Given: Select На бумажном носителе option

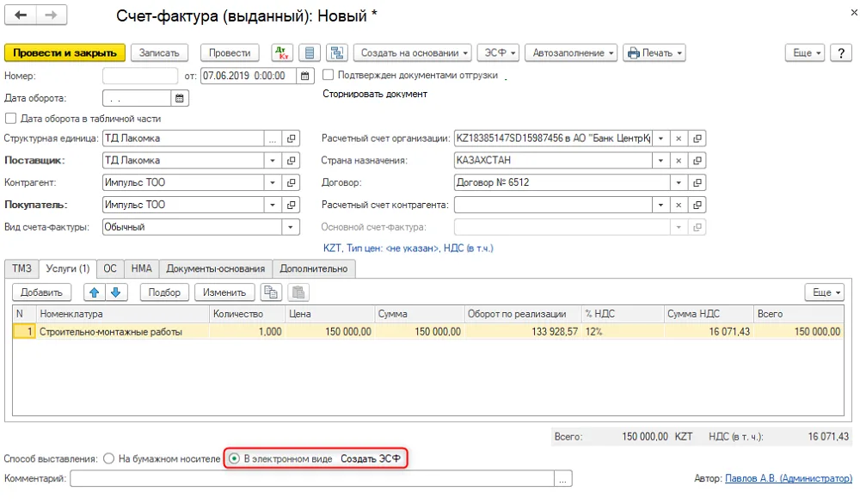Looking at the screenshot, I should point(108,458).
